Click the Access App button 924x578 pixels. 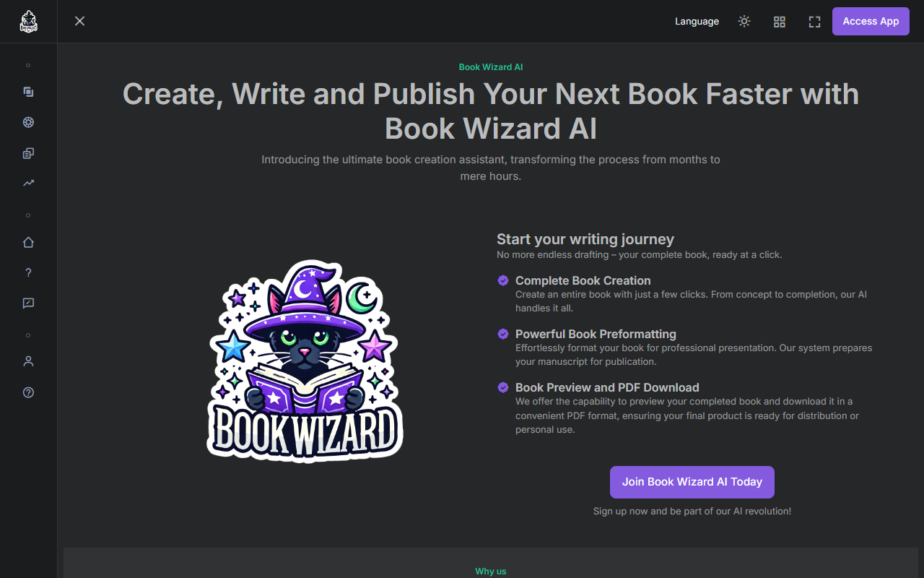coord(871,21)
